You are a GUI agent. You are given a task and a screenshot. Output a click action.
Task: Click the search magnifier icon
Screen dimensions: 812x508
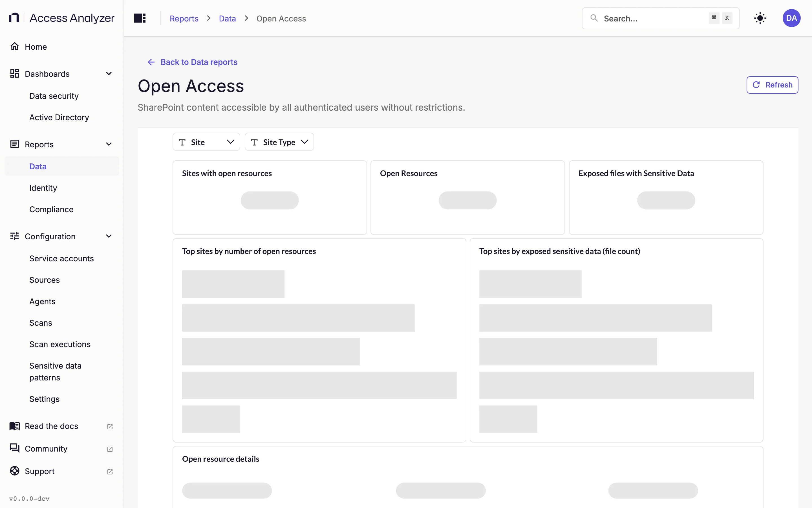594,18
